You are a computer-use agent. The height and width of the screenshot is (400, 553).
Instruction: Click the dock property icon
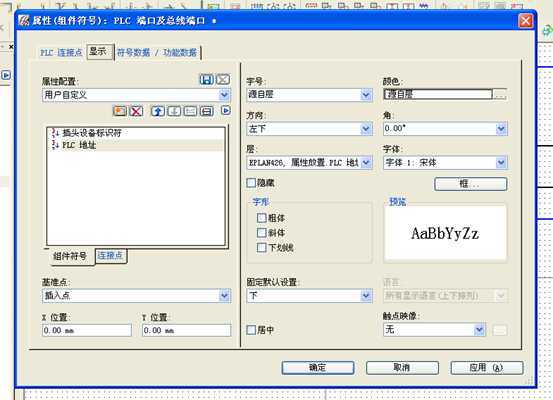tap(207, 111)
